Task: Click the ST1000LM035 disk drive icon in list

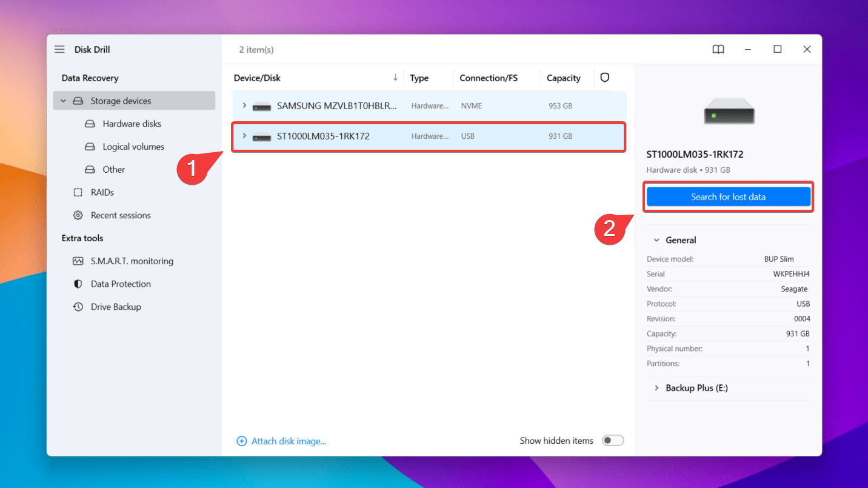Action: pyautogui.click(x=262, y=136)
